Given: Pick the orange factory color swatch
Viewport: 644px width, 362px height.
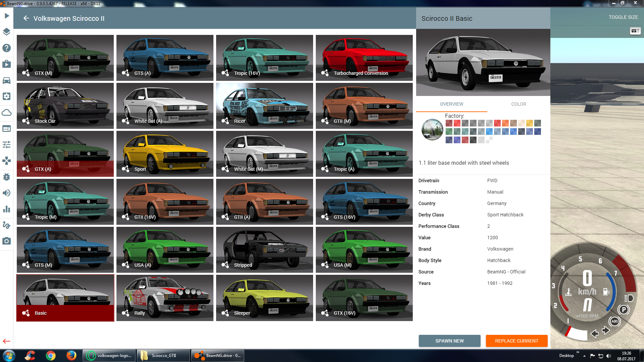Looking at the screenshot, I should (x=505, y=123).
